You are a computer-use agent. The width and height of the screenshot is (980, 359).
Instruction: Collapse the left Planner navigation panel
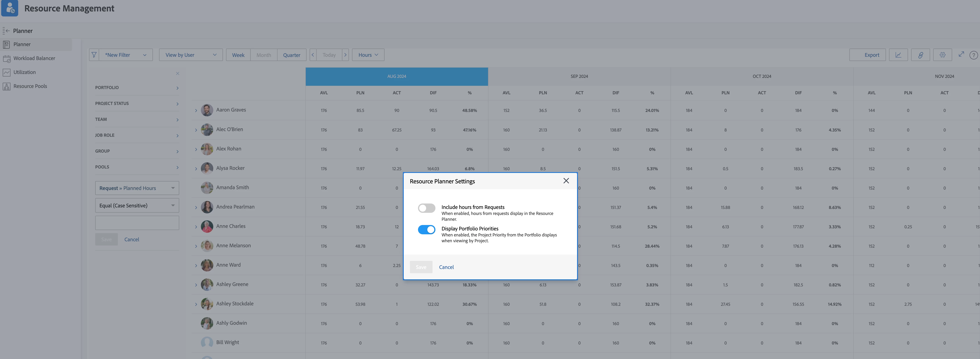(x=6, y=31)
